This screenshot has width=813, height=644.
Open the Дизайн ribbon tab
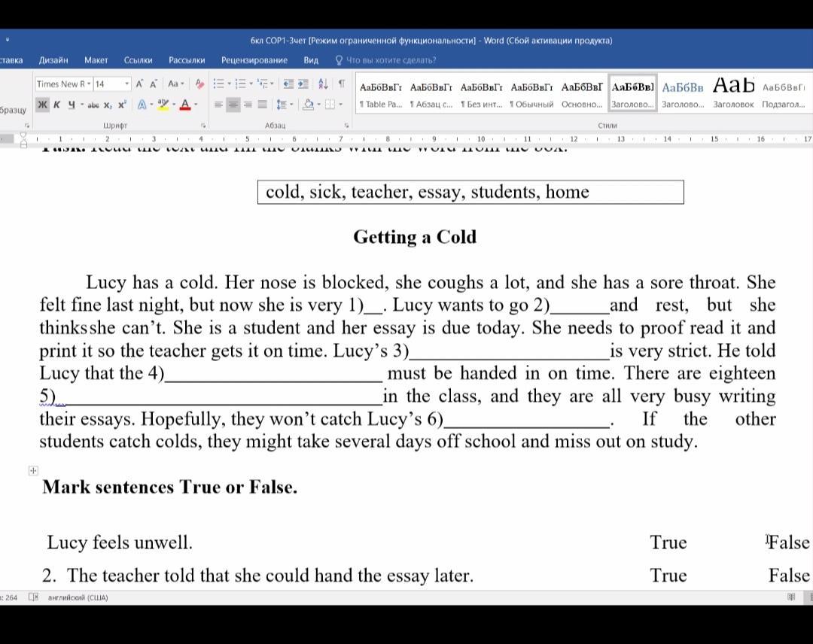[x=53, y=60]
